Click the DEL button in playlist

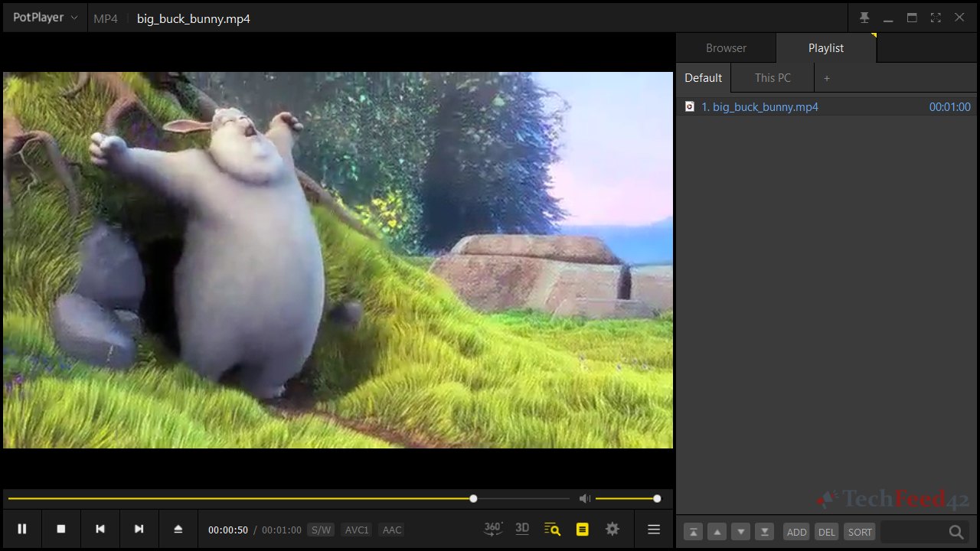[826, 532]
